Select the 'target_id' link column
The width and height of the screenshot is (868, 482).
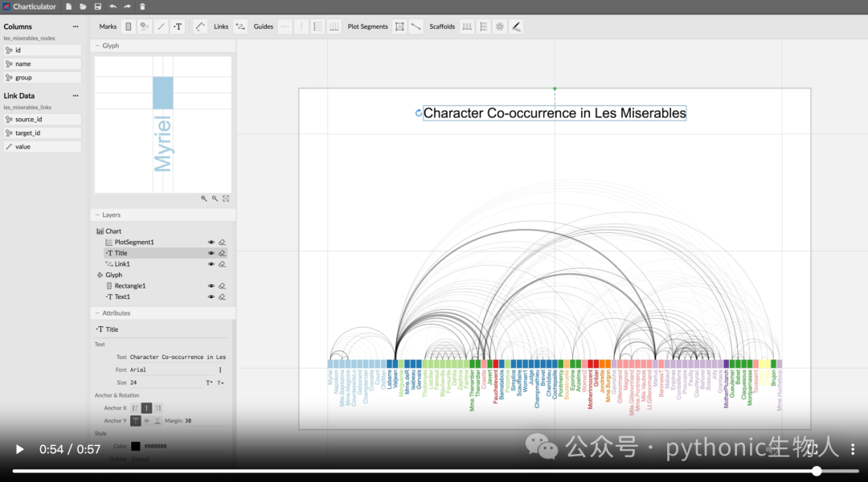(42, 133)
